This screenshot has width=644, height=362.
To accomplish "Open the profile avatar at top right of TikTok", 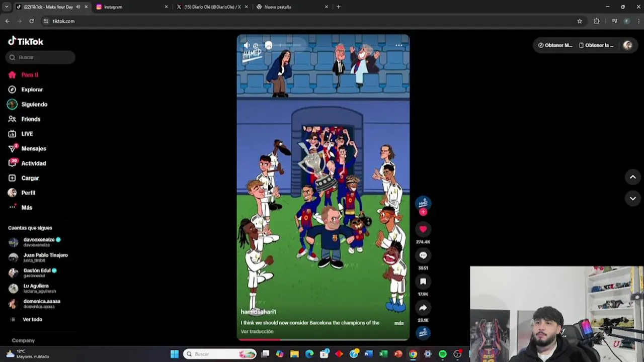I will point(627,45).
